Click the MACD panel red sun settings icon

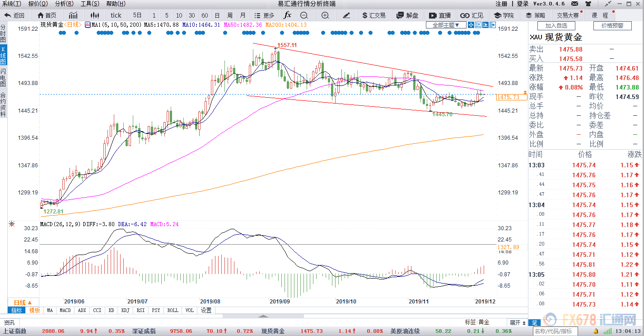pos(11,224)
